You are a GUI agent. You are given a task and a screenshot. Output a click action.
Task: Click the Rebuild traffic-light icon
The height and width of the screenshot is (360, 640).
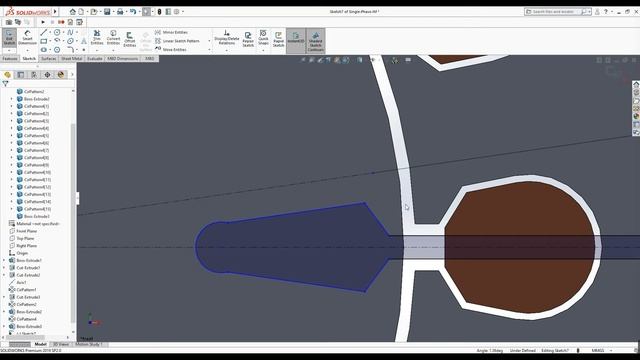160,12
